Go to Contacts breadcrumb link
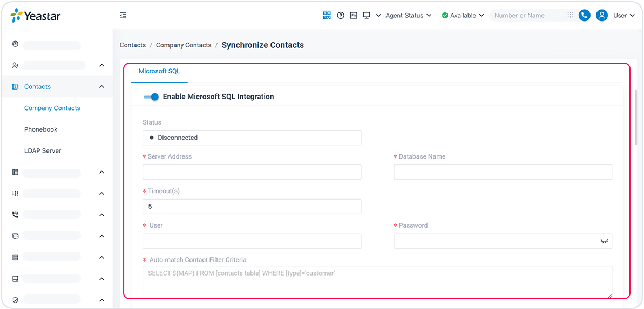The width and height of the screenshot is (644, 309). 133,45
